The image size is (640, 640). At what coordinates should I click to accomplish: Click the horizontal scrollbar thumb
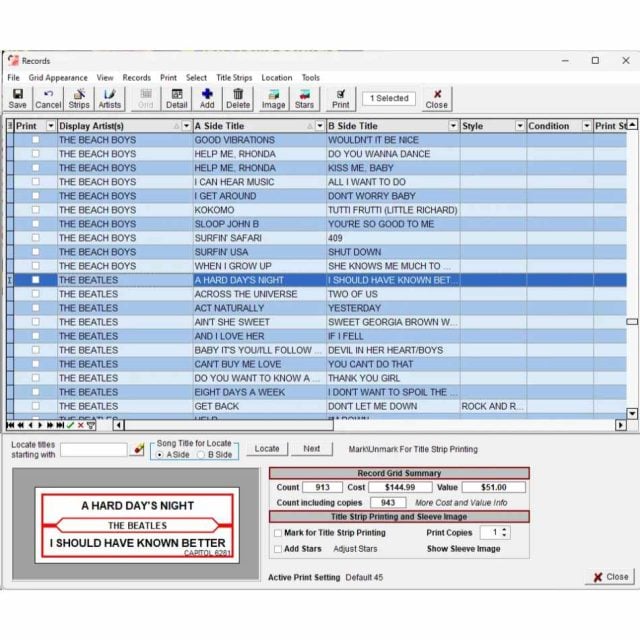[229, 425]
